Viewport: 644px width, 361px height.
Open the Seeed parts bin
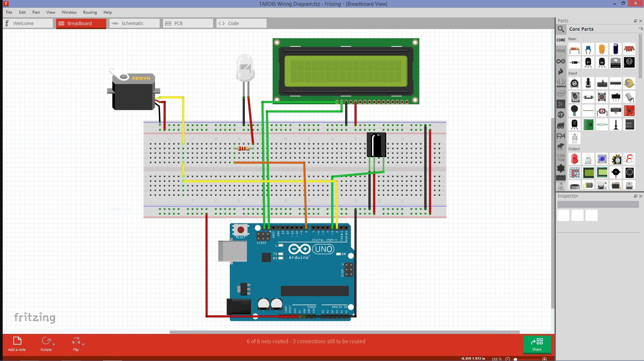[561, 83]
